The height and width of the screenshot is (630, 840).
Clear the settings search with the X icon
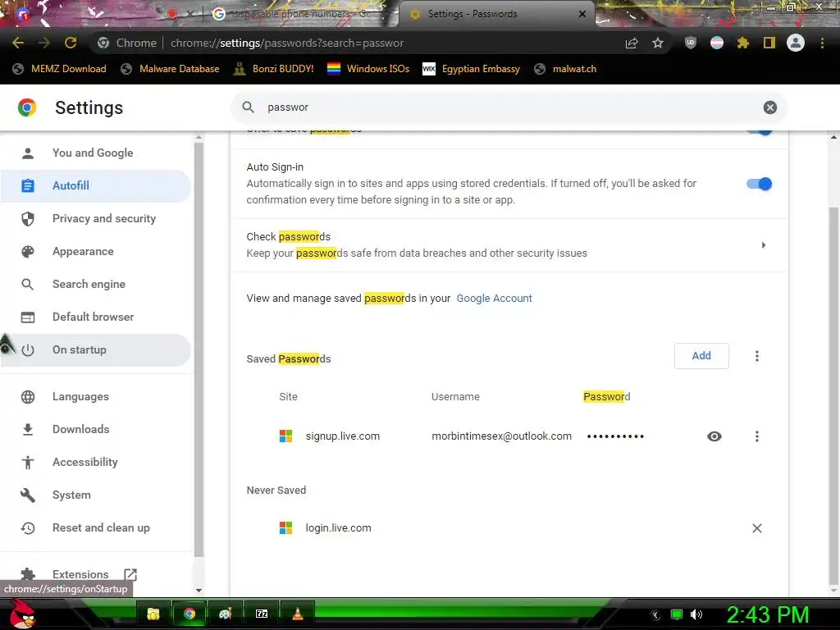[x=769, y=107]
